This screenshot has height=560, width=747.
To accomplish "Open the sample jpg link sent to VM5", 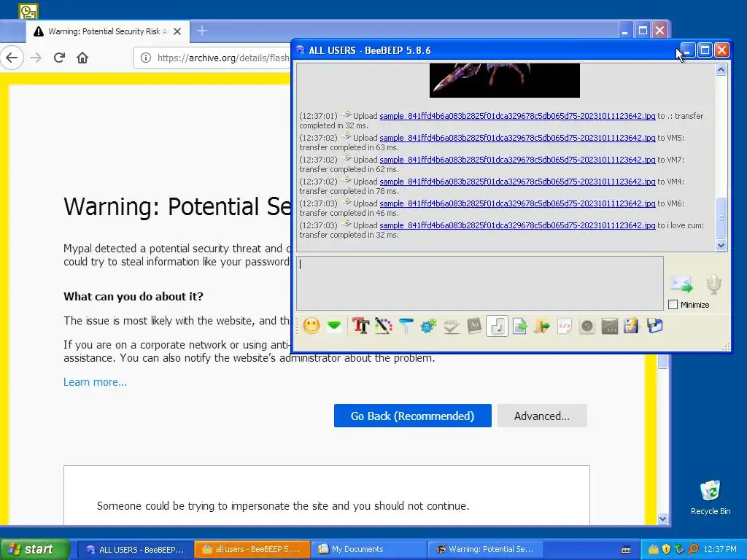I will coord(517,138).
